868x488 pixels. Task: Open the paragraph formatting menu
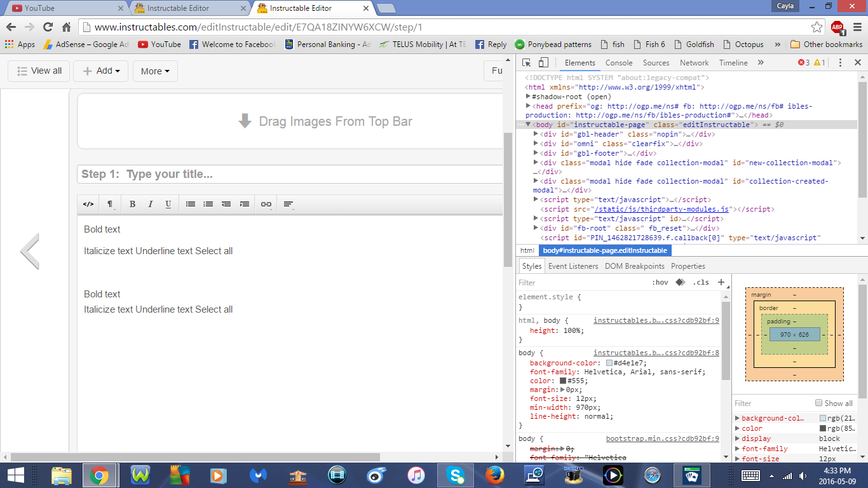pyautogui.click(x=110, y=205)
